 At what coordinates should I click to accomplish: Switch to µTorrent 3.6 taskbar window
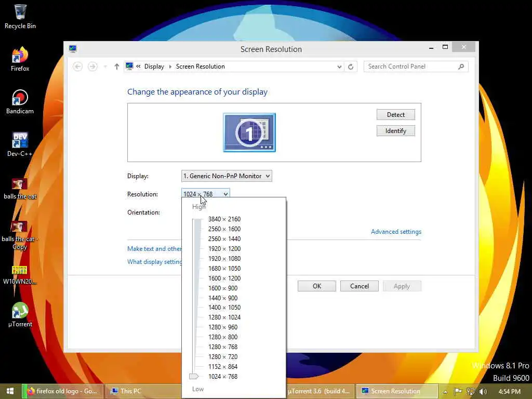coord(320,391)
